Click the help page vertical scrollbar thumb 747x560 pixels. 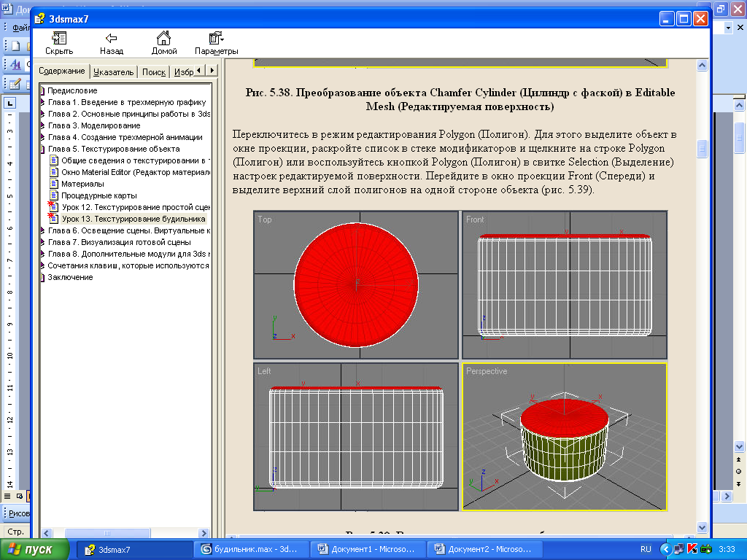coord(702,149)
